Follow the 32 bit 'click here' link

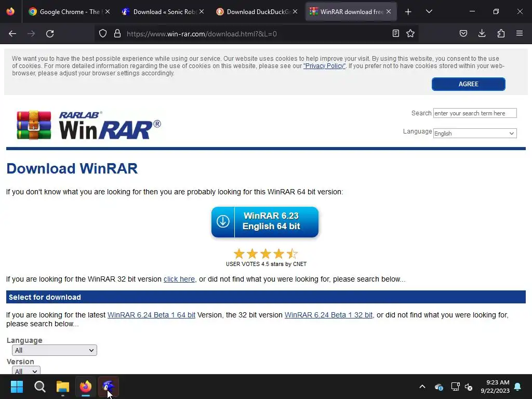point(179,279)
